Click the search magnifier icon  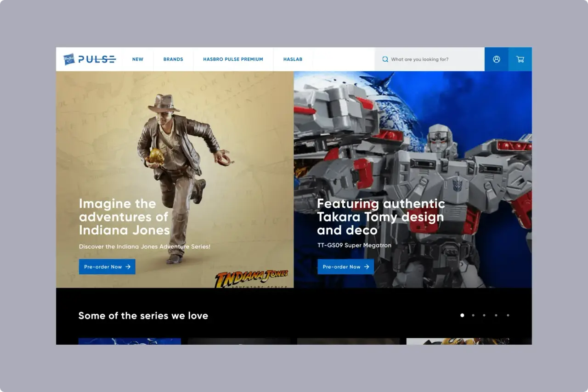click(385, 59)
